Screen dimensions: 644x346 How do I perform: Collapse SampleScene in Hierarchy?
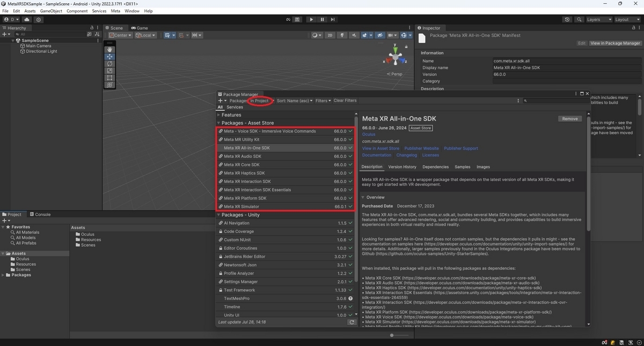[x=13, y=40]
